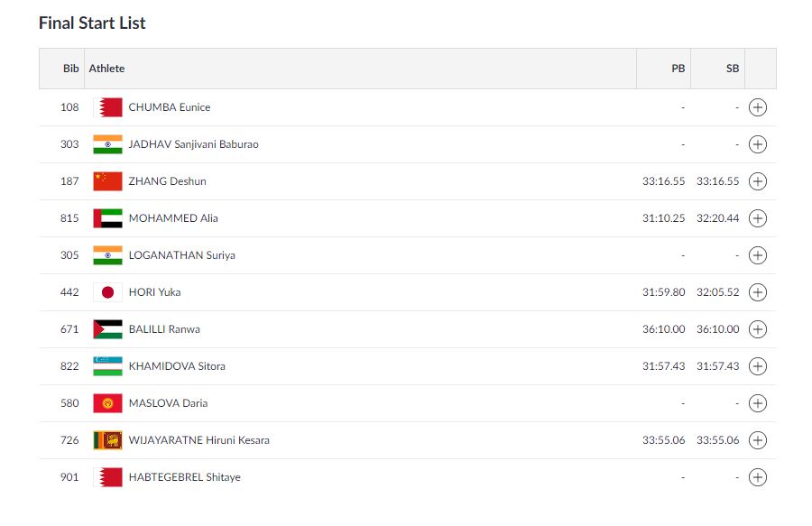
Task: Expand WIJAYARATNE Hiruni Kesara details
Action: click(x=757, y=440)
